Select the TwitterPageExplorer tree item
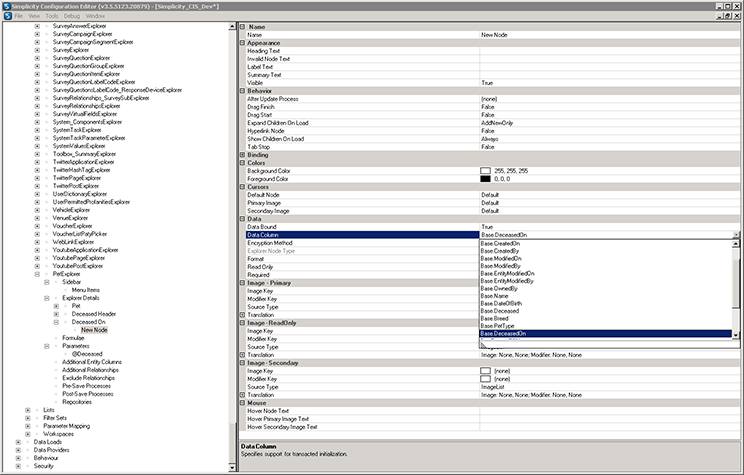Image resolution: width=744 pixels, height=475 pixels. tap(76, 178)
